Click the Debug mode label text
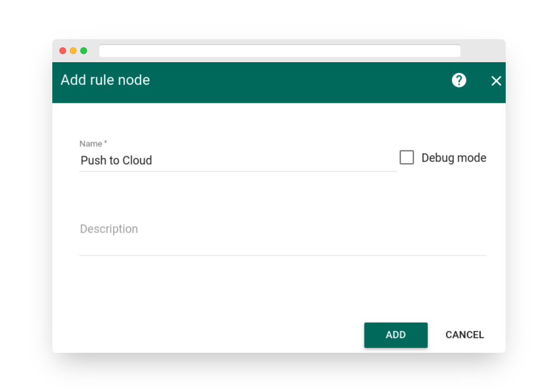 [x=454, y=158]
